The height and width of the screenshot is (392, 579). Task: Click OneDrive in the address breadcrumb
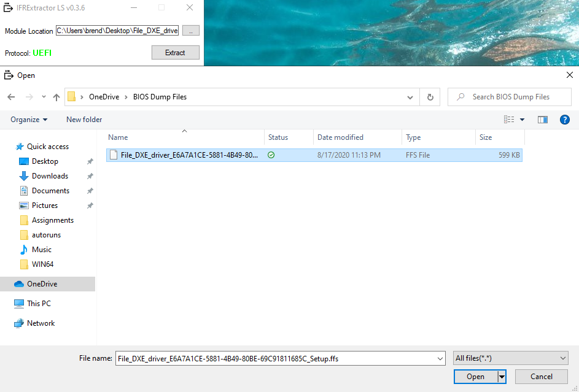[x=104, y=97]
